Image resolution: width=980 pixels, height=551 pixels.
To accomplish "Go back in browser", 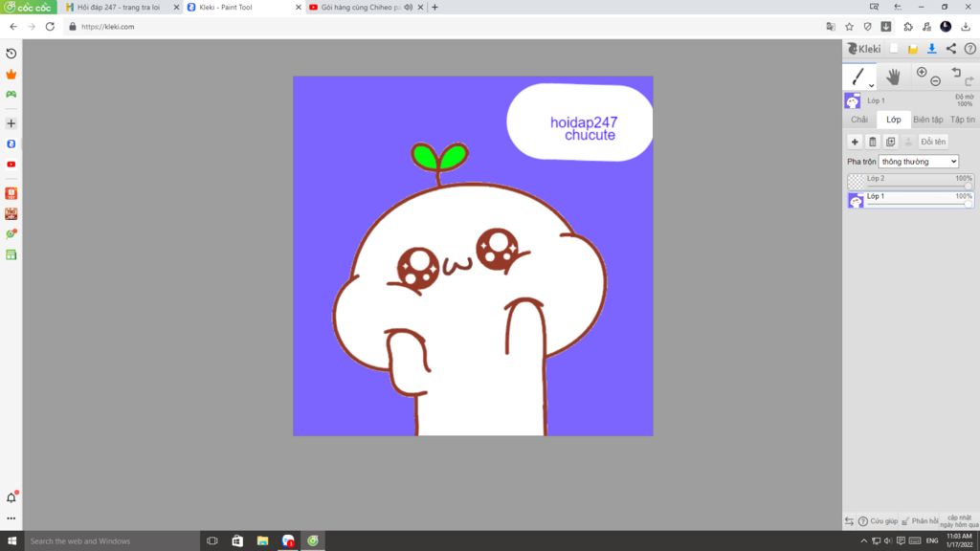I will coord(13,27).
